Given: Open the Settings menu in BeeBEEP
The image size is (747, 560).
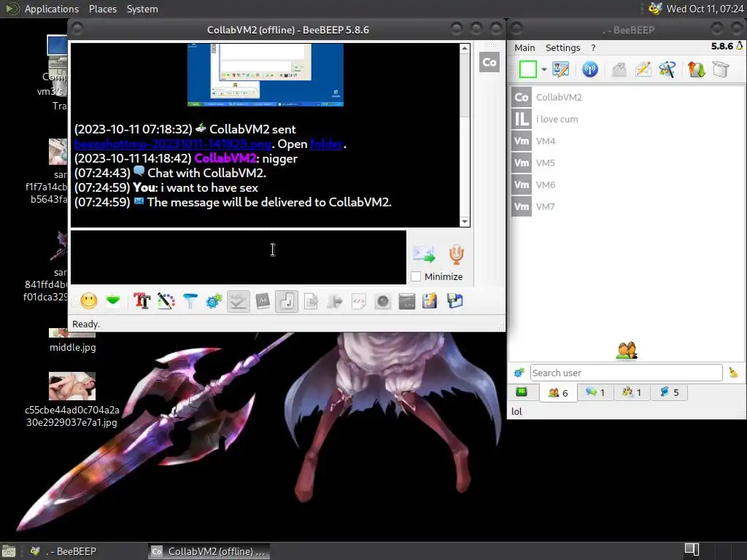Looking at the screenshot, I should click(562, 47).
